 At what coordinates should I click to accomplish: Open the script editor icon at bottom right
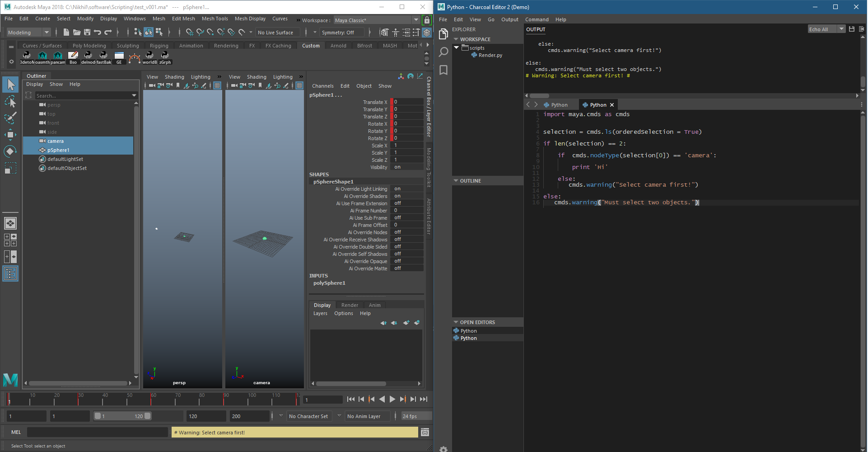pos(425,433)
